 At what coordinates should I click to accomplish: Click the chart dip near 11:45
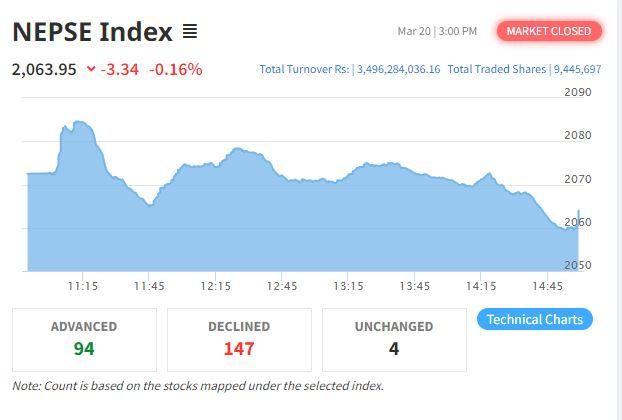150,205
